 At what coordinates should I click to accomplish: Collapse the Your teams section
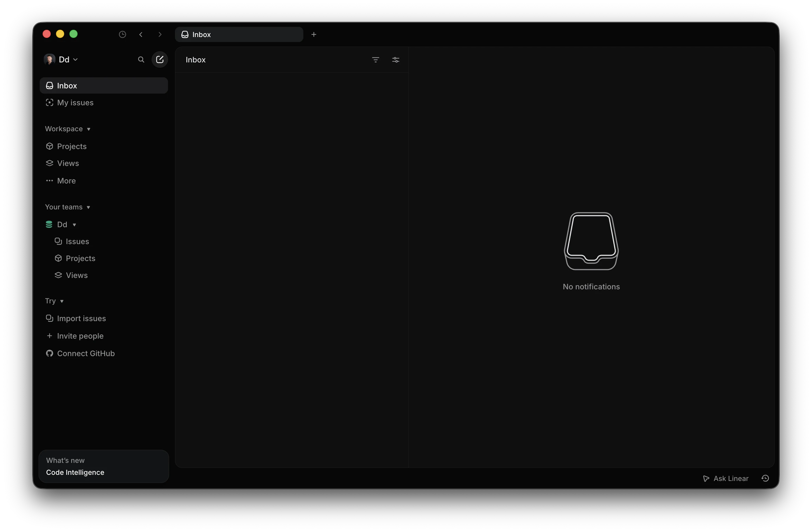(68, 207)
